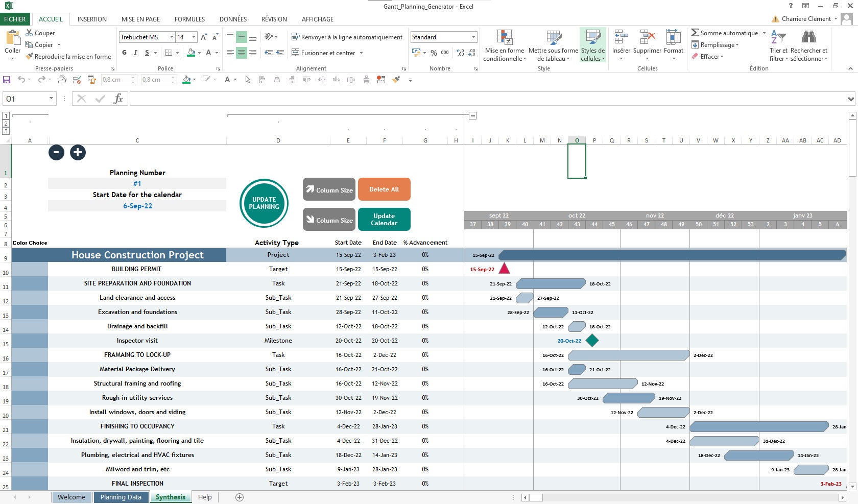Click the Somme automatique icon
This screenshot has height=504, width=858.
pyautogui.click(x=696, y=32)
